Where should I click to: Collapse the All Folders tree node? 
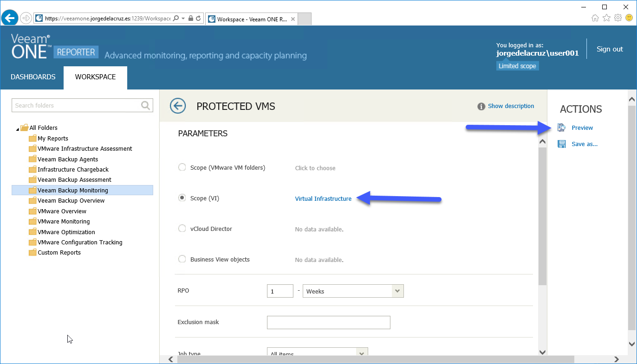(18, 128)
